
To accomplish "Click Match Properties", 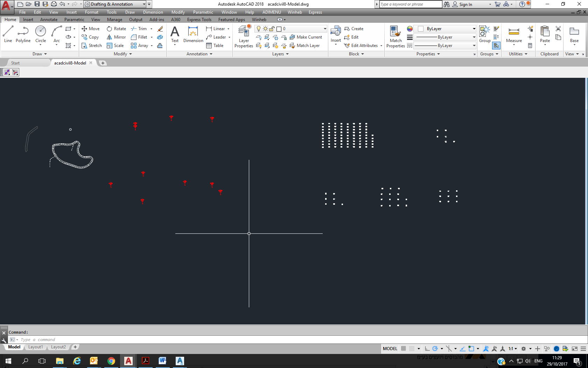I will tap(395, 36).
